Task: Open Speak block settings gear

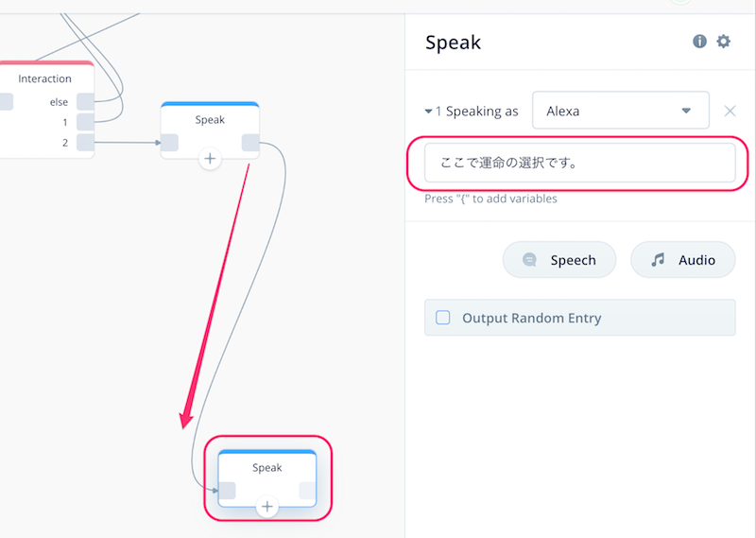Action: coord(723,42)
